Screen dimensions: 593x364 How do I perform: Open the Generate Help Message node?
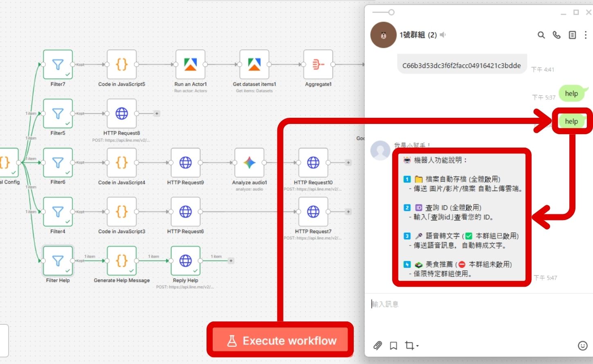pyautogui.click(x=121, y=261)
